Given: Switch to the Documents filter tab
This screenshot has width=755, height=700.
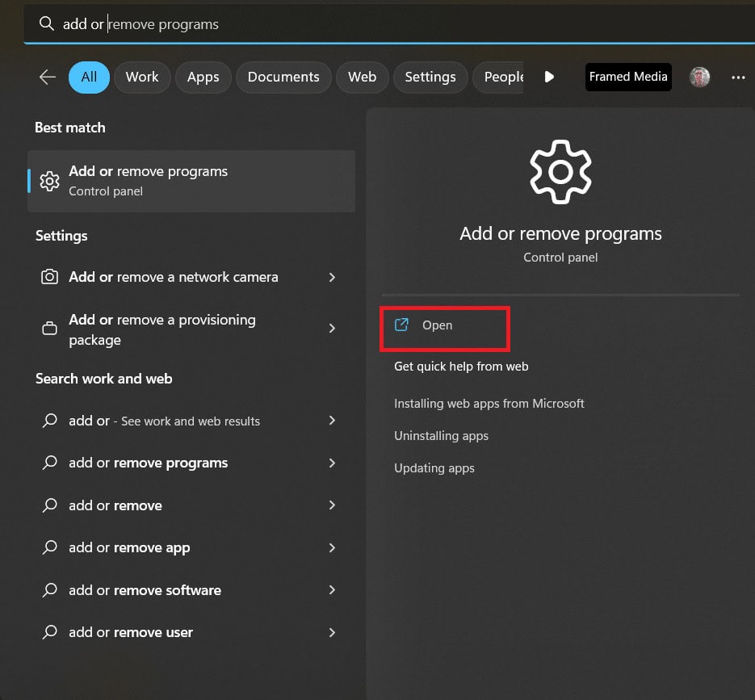Looking at the screenshot, I should coord(283,77).
